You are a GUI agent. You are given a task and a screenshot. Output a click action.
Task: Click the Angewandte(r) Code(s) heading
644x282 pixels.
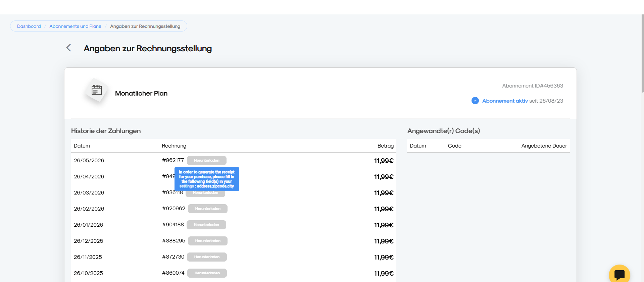coord(444,131)
